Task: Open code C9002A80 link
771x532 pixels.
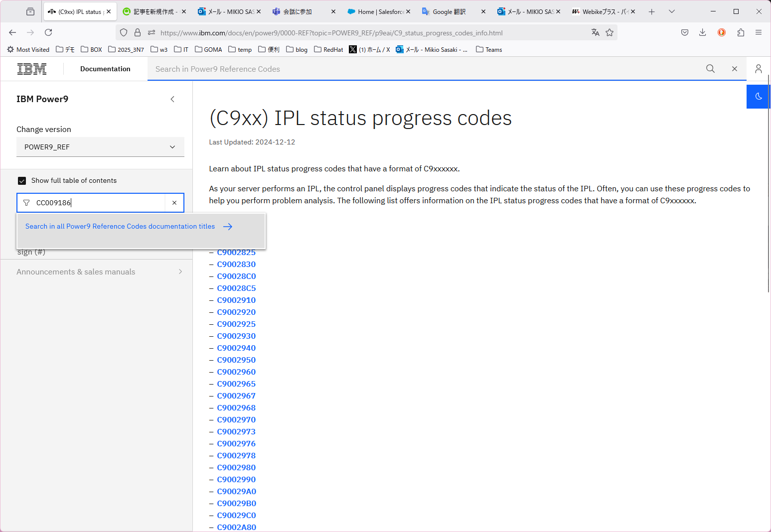Action: click(x=236, y=528)
